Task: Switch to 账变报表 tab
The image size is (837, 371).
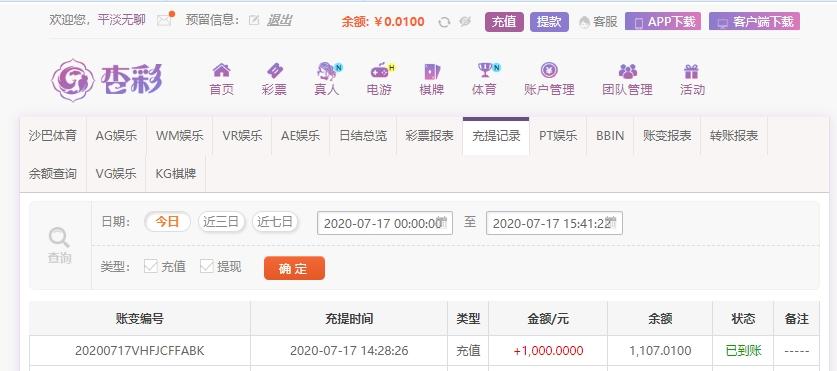Action: (x=667, y=136)
